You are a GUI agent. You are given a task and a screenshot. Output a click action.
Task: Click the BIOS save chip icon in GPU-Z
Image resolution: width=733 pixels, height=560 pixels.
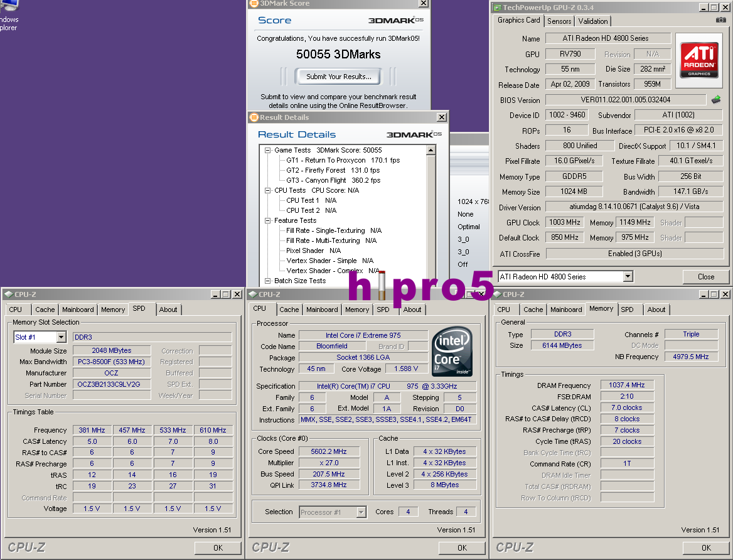point(716,100)
